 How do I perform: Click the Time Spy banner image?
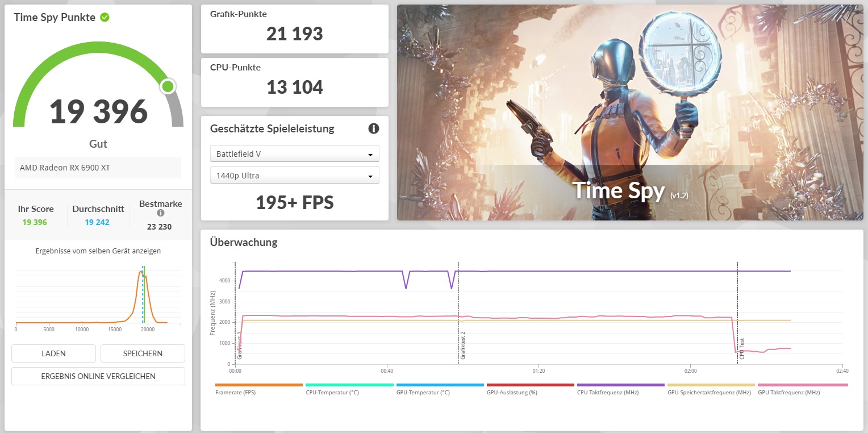630,113
